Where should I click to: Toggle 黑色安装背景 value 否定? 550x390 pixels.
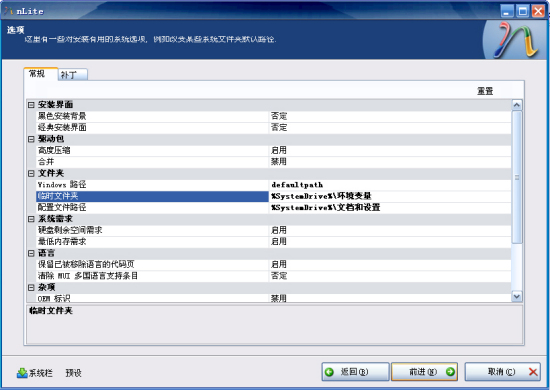click(389, 116)
